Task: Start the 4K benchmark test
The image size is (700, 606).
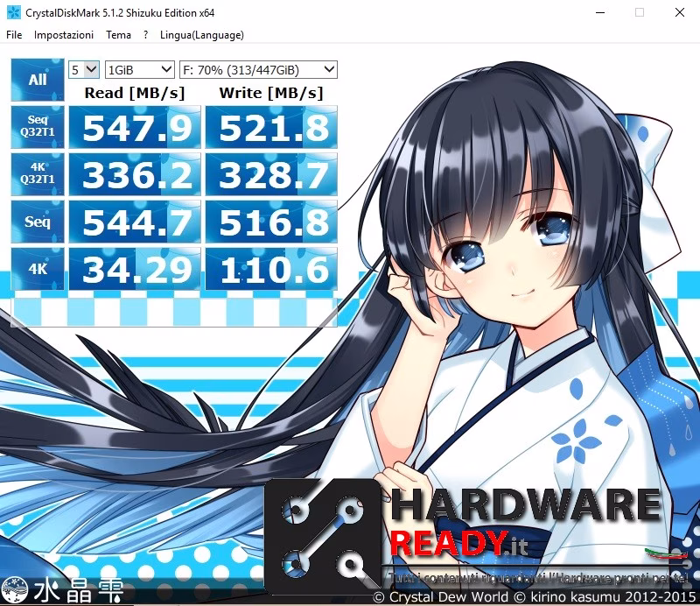Action: coord(38,269)
